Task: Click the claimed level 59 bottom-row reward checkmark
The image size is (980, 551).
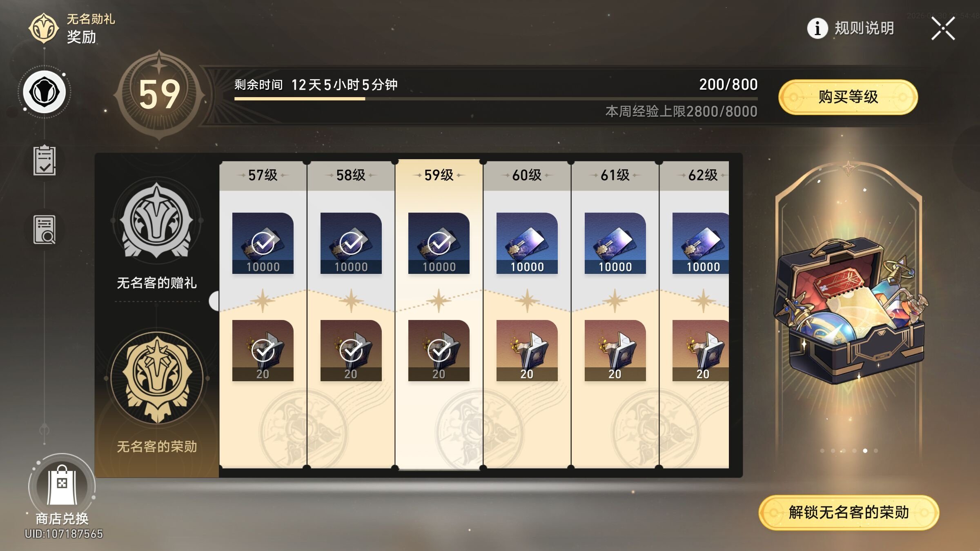Action: point(439,351)
